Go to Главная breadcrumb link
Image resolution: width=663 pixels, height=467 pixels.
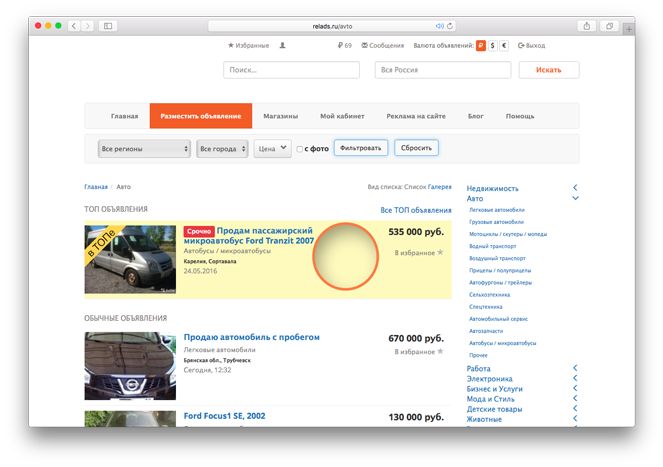96,187
